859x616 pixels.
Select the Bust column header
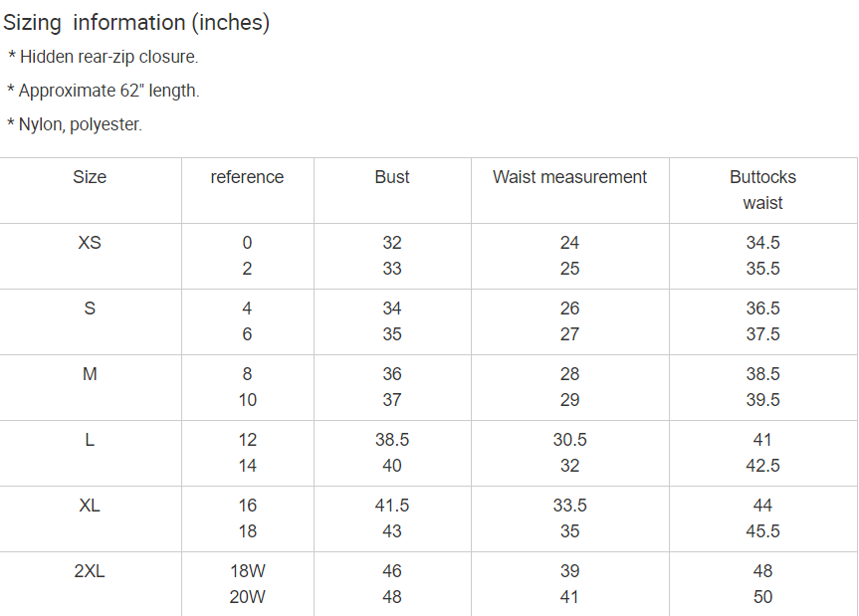(x=392, y=177)
